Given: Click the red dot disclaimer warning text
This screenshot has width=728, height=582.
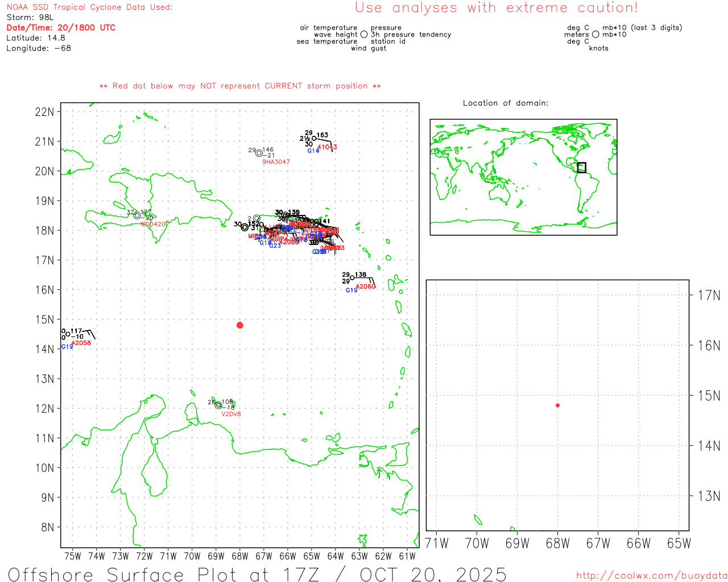Looking at the screenshot, I should click(240, 86).
